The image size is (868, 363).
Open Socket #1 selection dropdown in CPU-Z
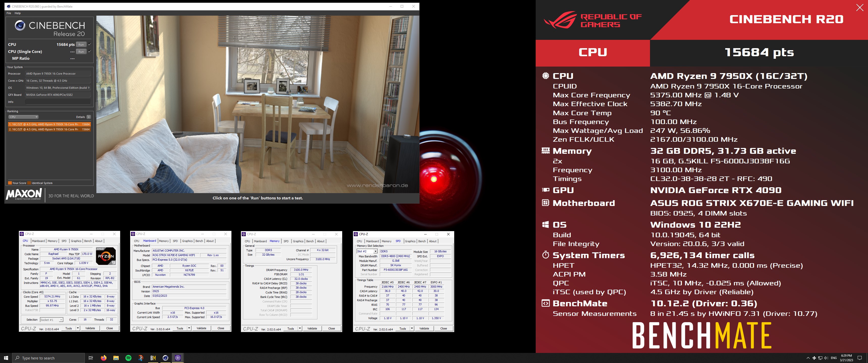(x=51, y=320)
